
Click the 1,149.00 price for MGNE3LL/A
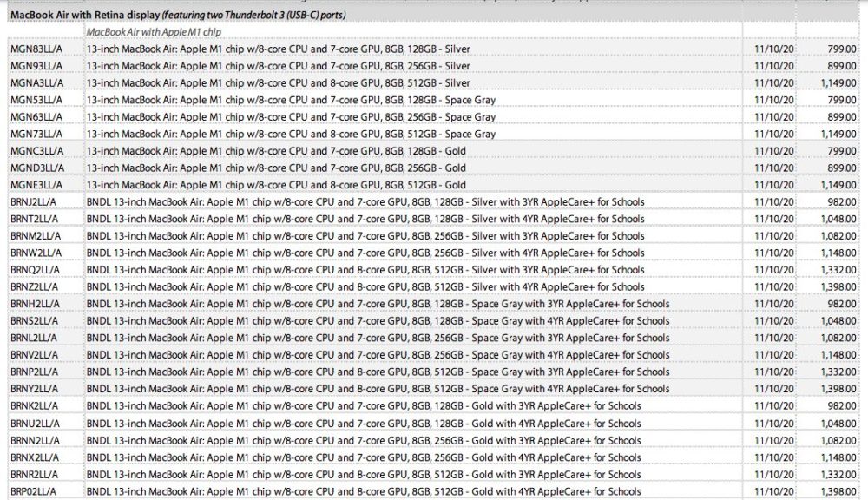835,186
